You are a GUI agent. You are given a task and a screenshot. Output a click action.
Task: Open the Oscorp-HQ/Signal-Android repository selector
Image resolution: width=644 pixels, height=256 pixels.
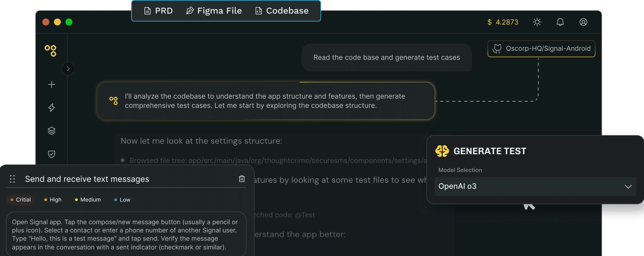[541, 49]
